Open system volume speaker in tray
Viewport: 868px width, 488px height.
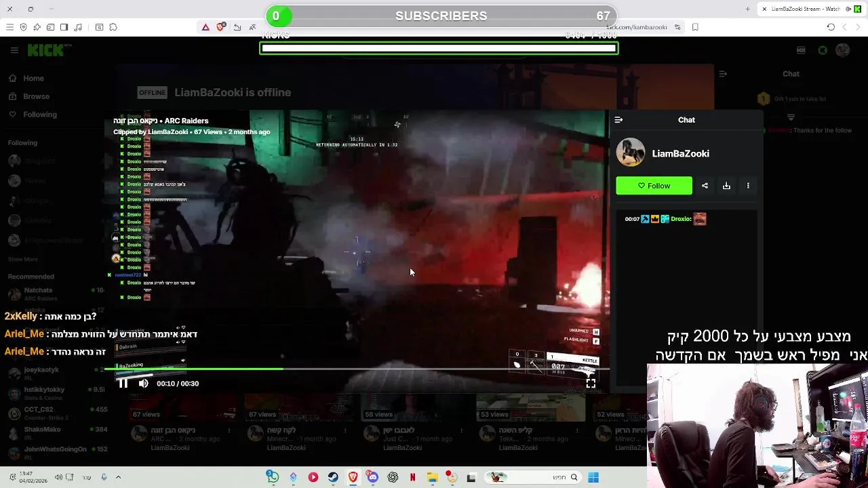(x=58, y=477)
